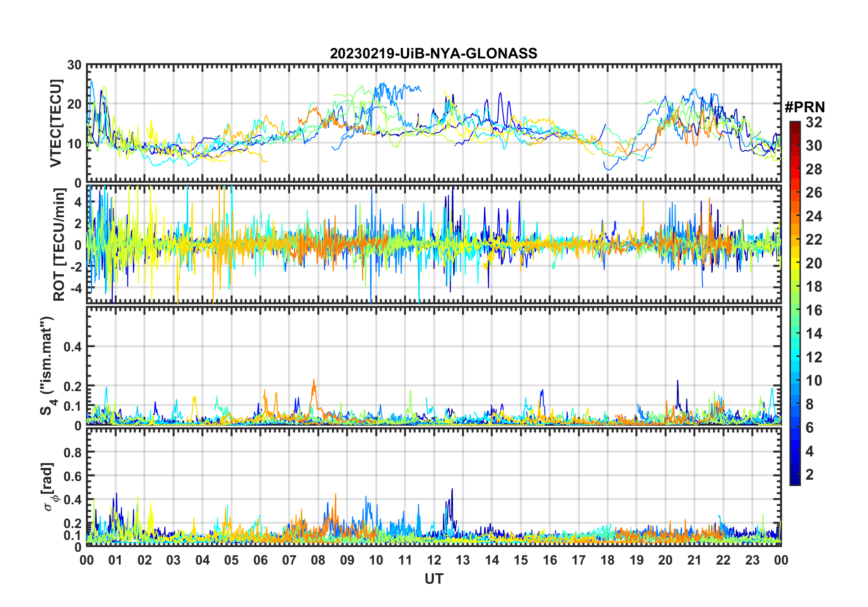Screen dimensions: 868x607
Task: Click x-axis hour tick 13
Action: point(463,560)
